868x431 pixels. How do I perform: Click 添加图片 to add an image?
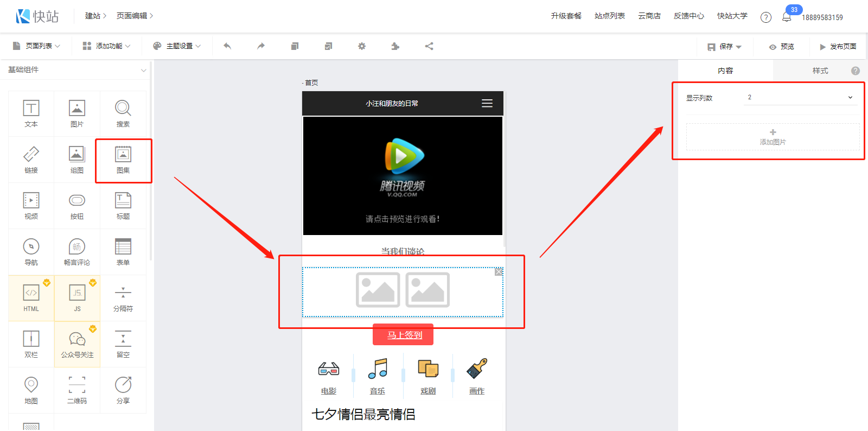click(773, 137)
